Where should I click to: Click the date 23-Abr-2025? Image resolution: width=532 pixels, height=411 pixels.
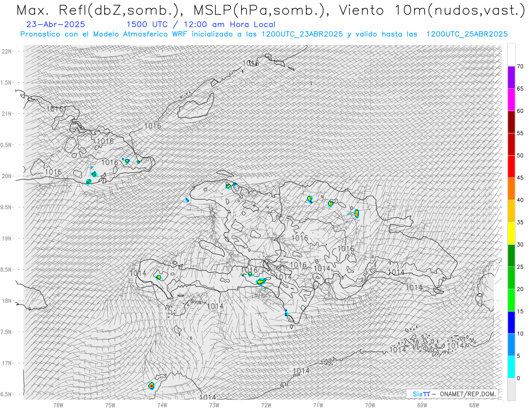[56, 25]
